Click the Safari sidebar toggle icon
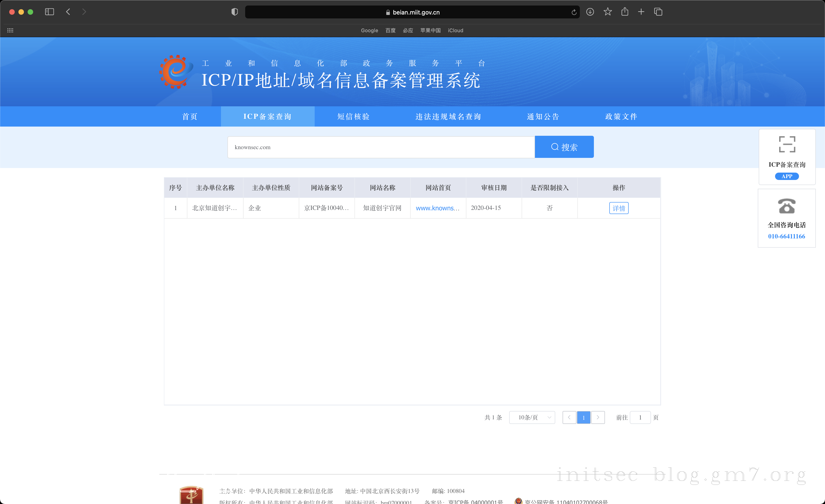 tap(49, 12)
